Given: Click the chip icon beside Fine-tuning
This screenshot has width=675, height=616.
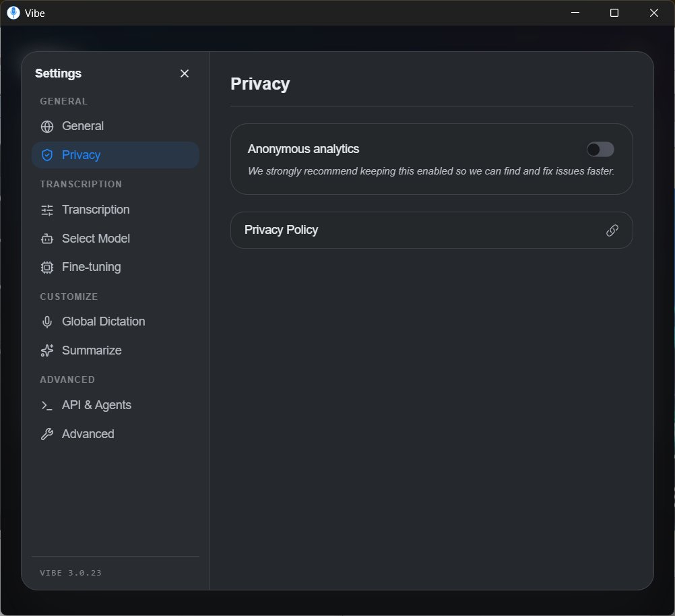Looking at the screenshot, I should point(47,268).
